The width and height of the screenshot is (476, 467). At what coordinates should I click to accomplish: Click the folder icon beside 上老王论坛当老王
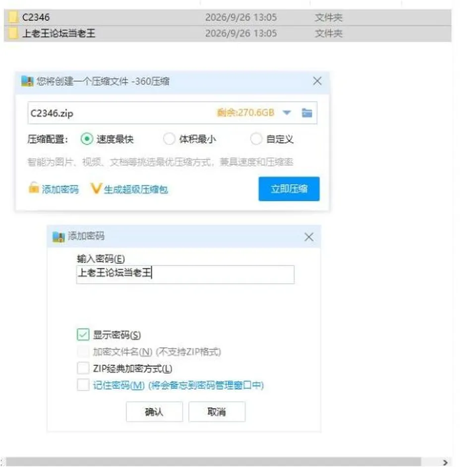point(13,33)
